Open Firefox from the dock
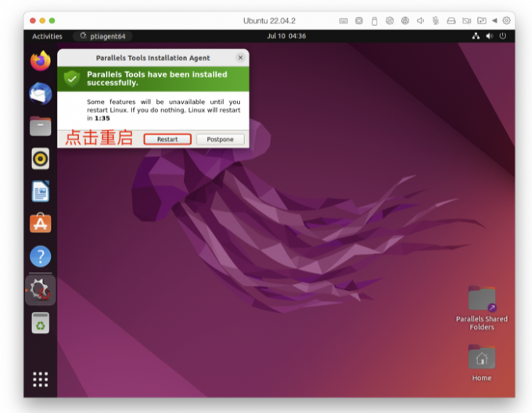The image size is (532, 413). coord(41,61)
